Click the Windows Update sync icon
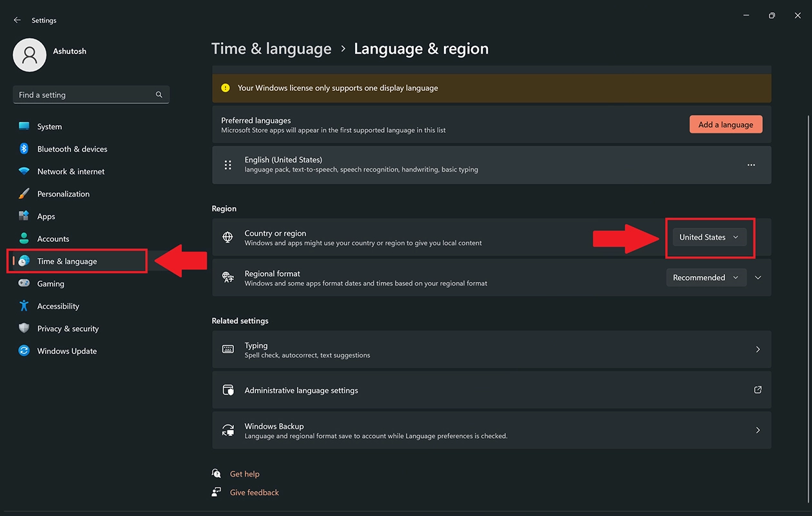The image size is (812, 516). pyautogui.click(x=24, y=351)
